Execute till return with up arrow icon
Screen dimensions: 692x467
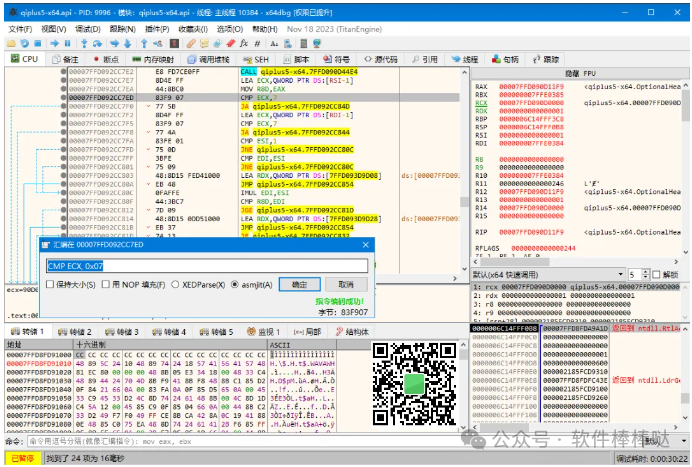tap(144, 44)
